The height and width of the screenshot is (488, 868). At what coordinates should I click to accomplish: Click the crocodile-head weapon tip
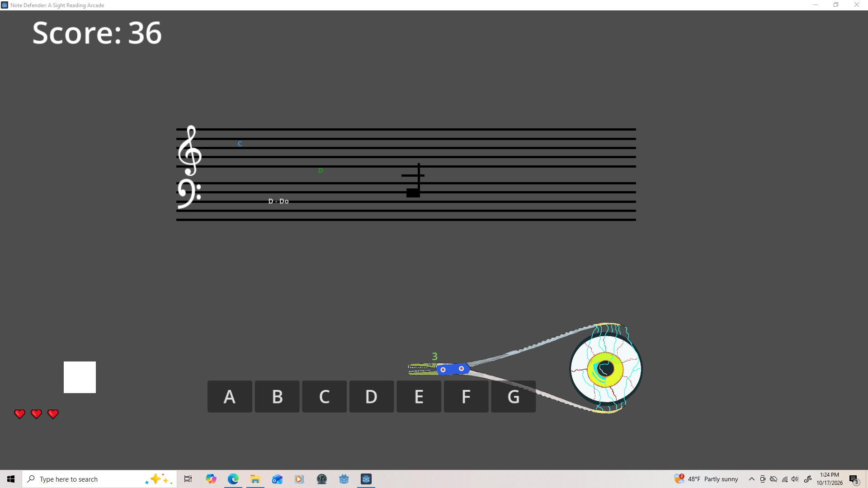(x=422, y=369)
